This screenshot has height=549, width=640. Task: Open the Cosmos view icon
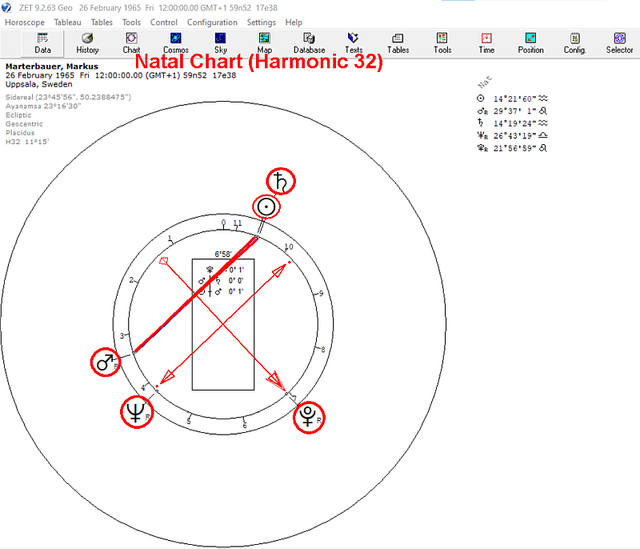click(x=176, y=43)
